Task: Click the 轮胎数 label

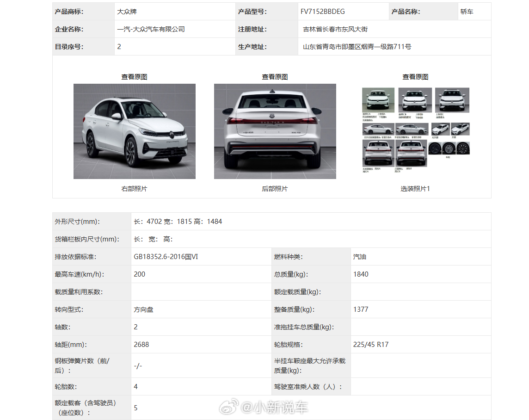Action: point(66,386)
